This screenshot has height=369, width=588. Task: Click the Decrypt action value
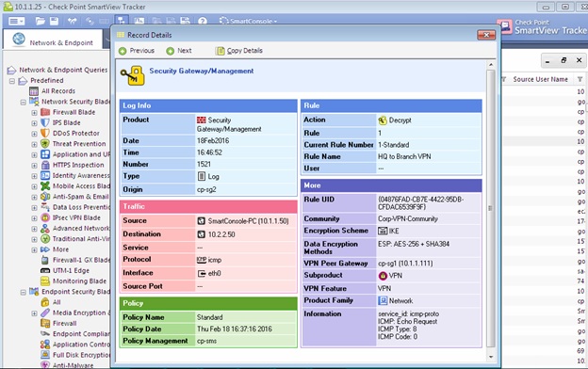(x=400, y=120)
